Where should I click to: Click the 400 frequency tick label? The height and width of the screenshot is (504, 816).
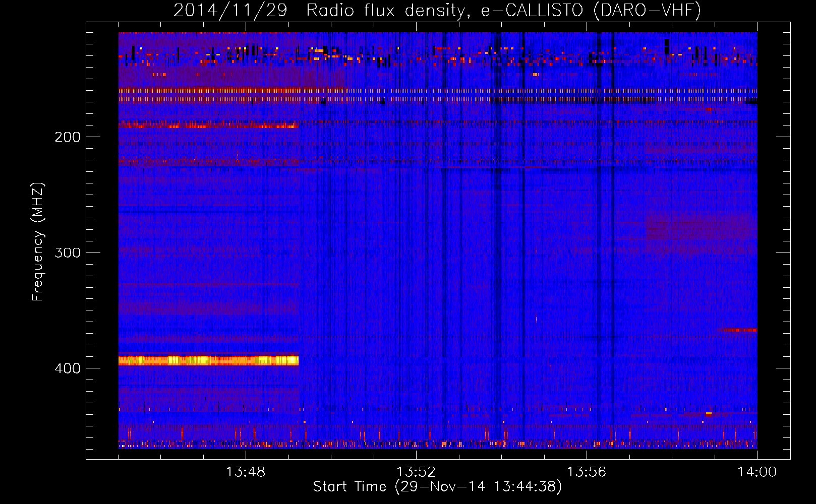(68, 368)
